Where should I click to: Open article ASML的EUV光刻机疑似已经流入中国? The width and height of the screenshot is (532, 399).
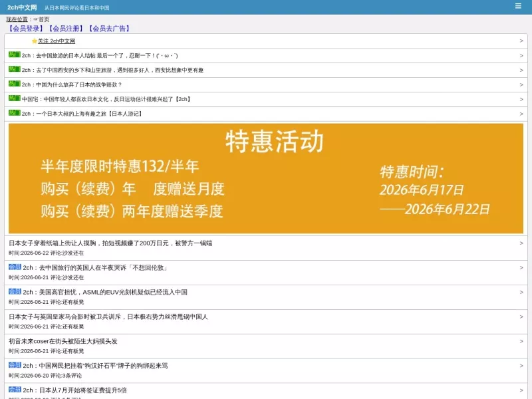point(105,293)
